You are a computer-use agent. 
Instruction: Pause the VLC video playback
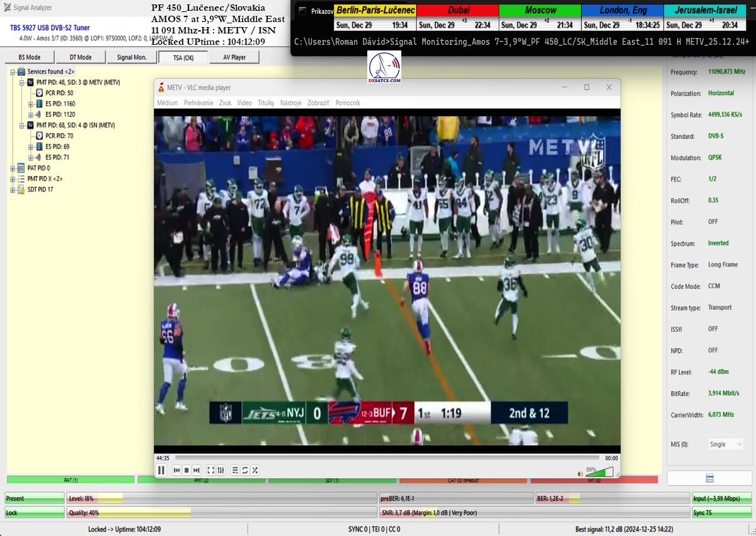tap(161, 470)
